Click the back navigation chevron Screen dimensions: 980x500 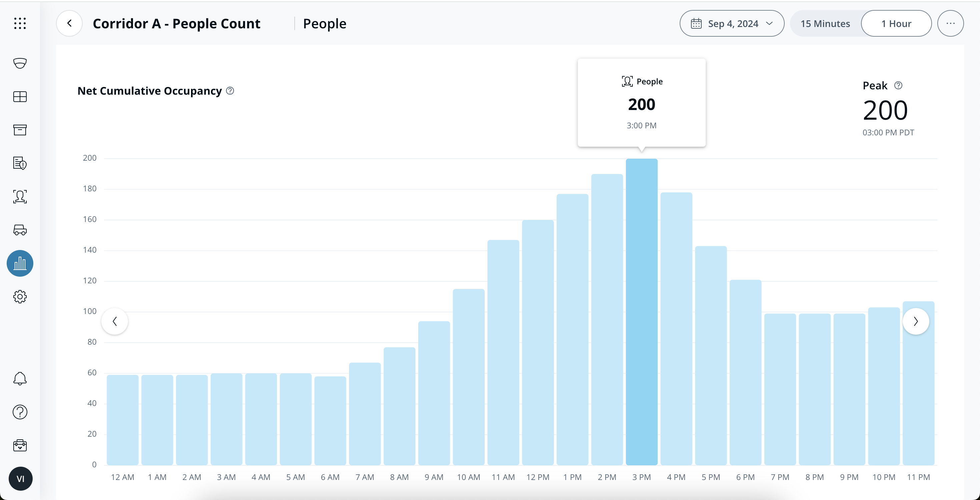pyautogui.click(x=69, y=23)
